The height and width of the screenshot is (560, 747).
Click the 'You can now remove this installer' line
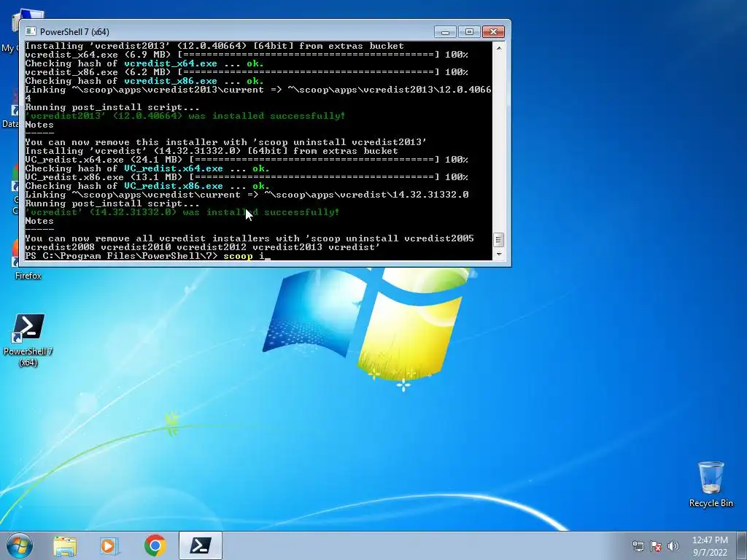(x=226, y=142)
